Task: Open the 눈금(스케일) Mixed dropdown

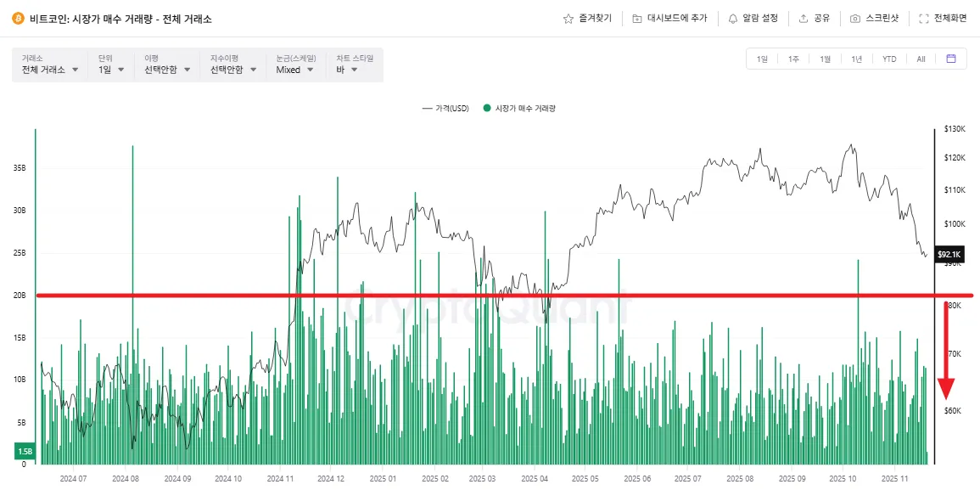Action: coord(294,70)
